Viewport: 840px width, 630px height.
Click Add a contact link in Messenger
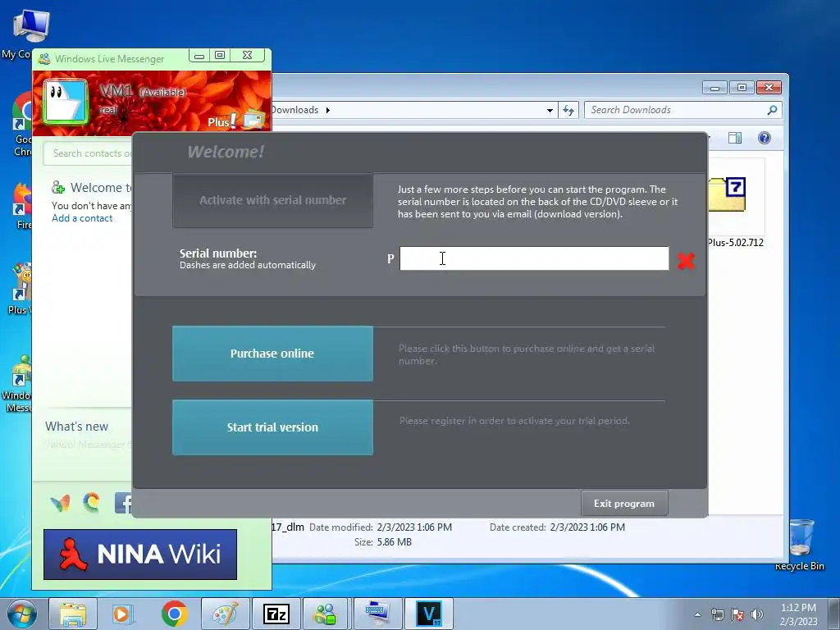coord(82,218)
